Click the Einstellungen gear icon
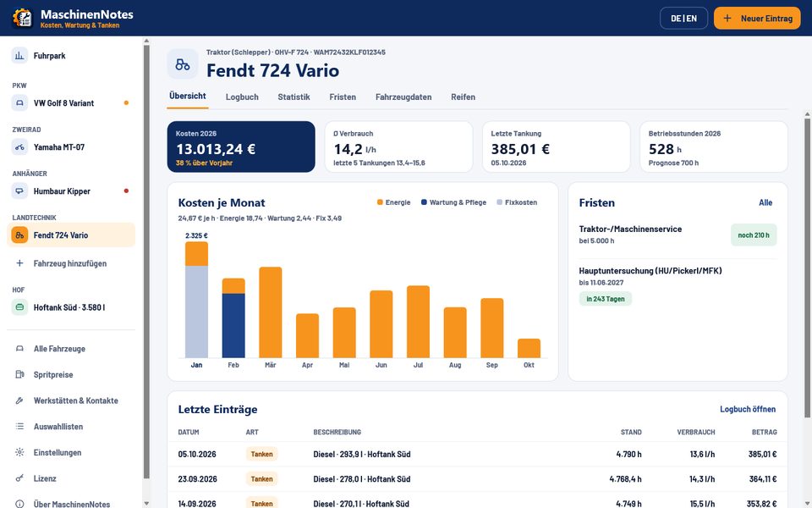Viewport: 812px width, 508px height. 19,452
